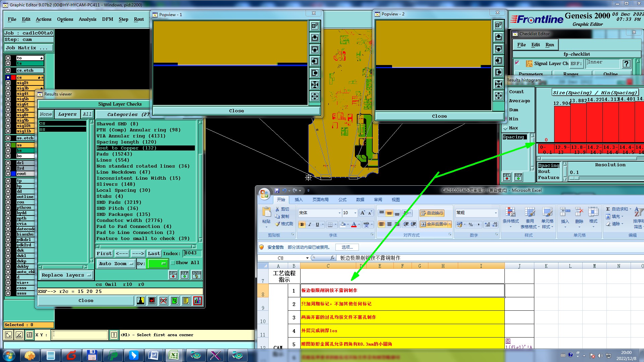This screenshot has width=644, height=362.
Task: Open the Auto Zoom dropdown
Action: pyautogui.click(x=116, y=264)
